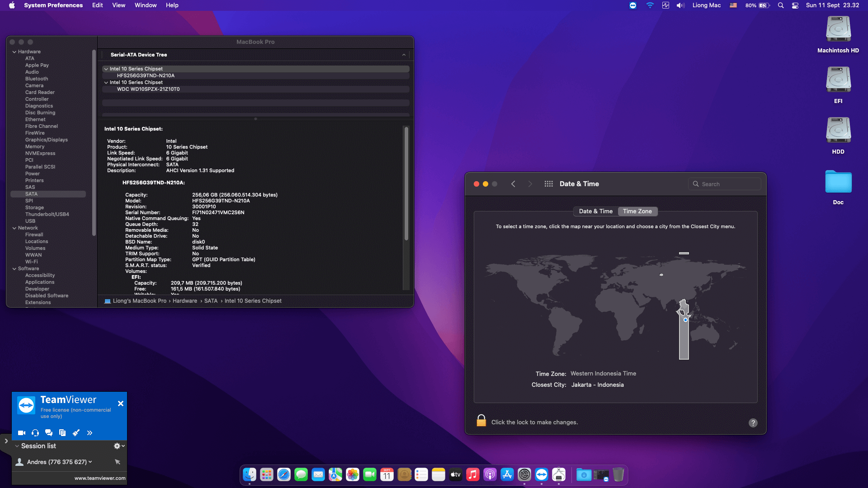Image resolution: width=868 pixels, height=488 pixels.
Task: Go back in System Preferences
Action: (x=513, y=184)
